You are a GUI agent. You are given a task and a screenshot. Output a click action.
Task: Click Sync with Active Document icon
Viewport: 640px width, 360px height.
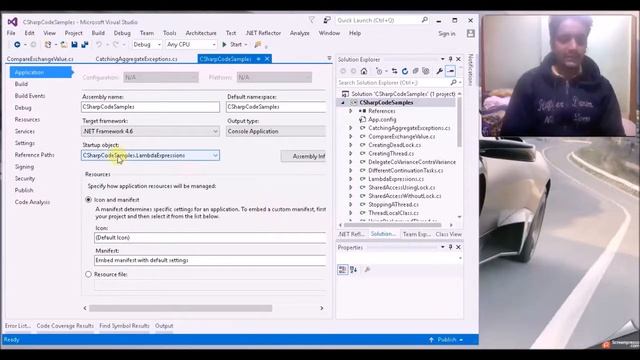pos(394,71)
